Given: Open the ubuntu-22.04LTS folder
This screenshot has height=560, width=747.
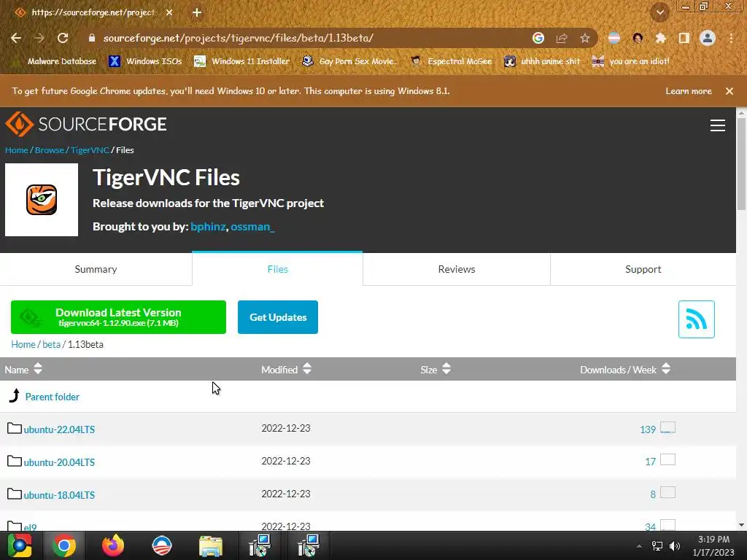Looking at the screenshot, I should coord(60,429).
